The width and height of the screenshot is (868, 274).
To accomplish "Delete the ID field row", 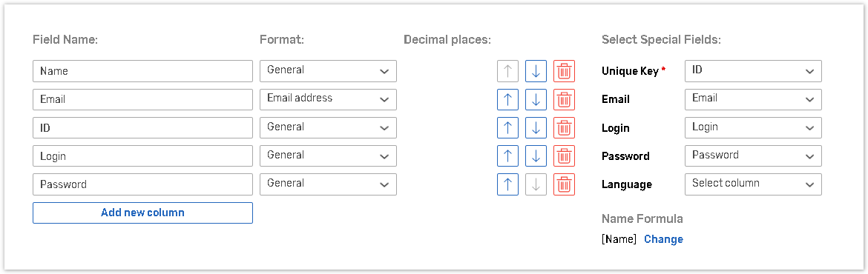I will pos(564,127).
